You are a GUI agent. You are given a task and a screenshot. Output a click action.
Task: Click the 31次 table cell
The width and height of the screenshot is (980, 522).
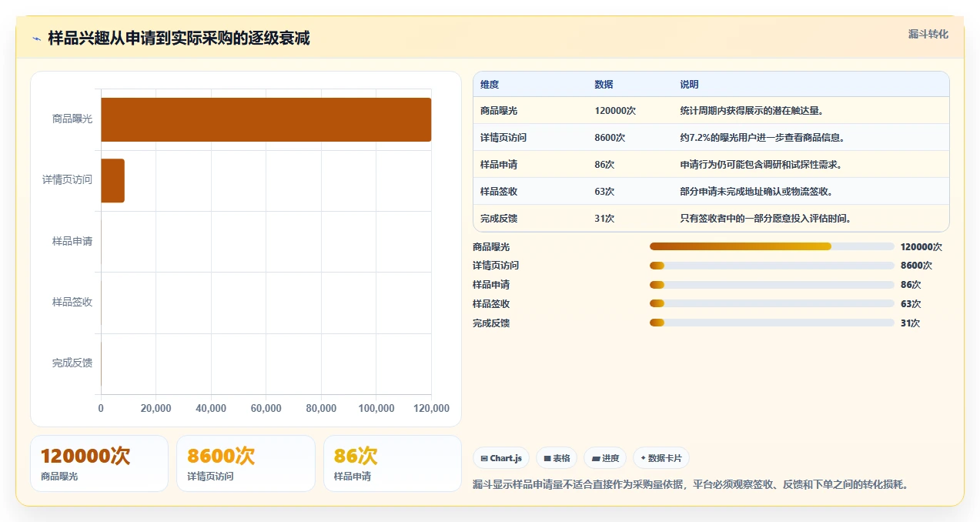pyautogui.click(x=604, y=219)
